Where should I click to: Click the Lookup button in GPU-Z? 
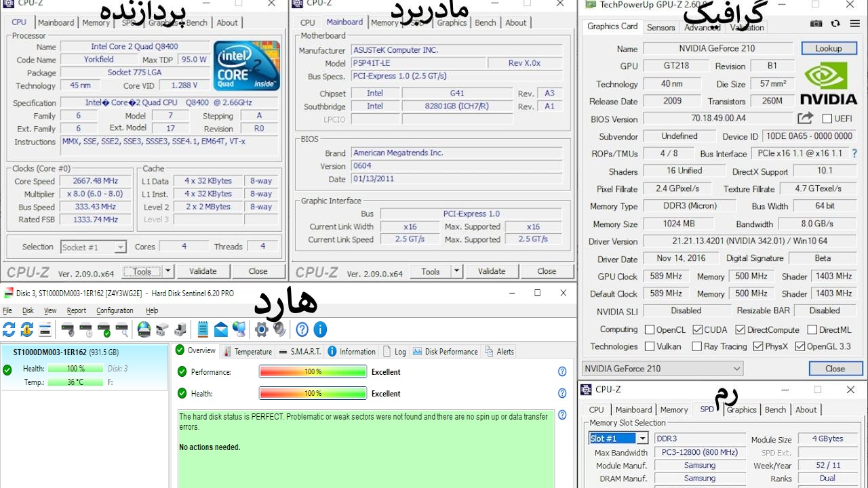tap(829, 48)
